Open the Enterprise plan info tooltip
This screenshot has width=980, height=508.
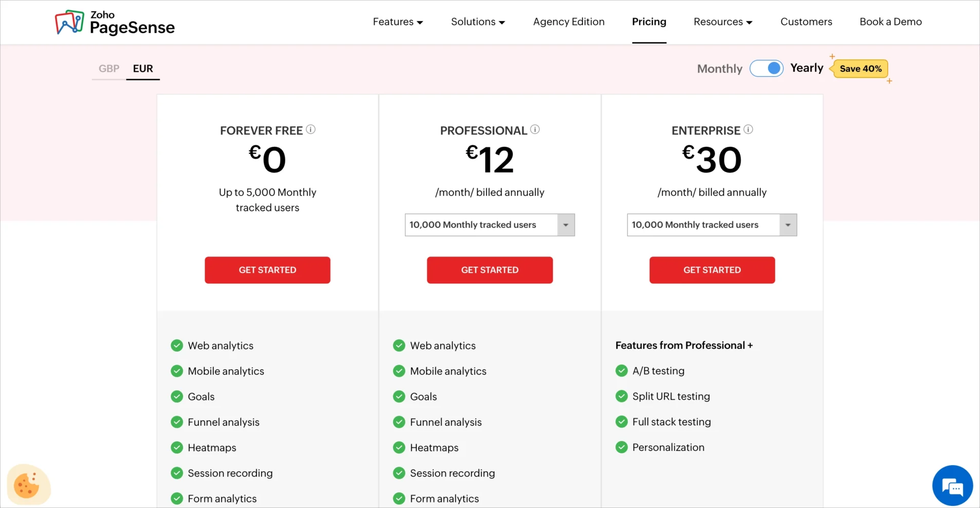click(x=748, y=130)
